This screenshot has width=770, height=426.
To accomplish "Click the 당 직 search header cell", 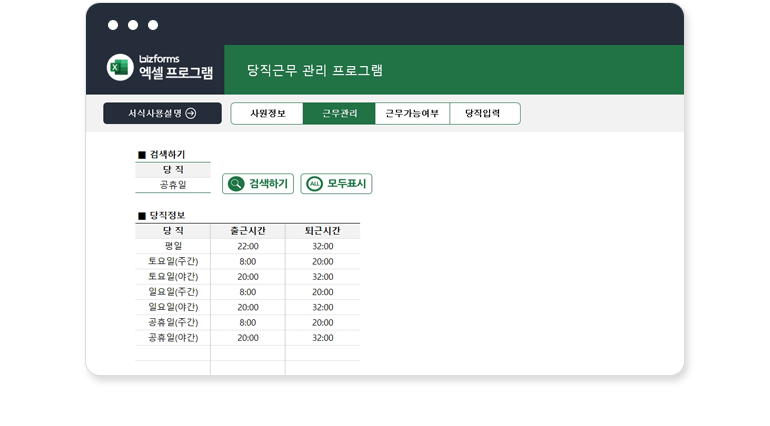I will click(x=173, y=170).
